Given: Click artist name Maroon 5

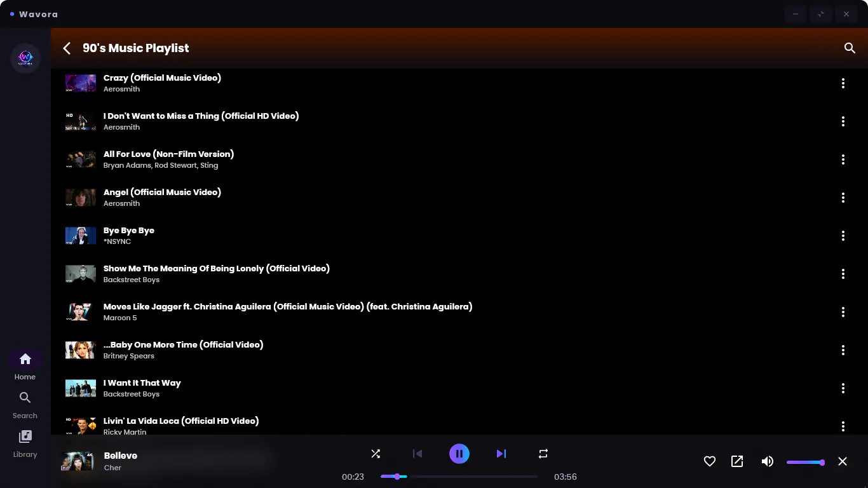Looking at the screenshot, I should point(120,318).
